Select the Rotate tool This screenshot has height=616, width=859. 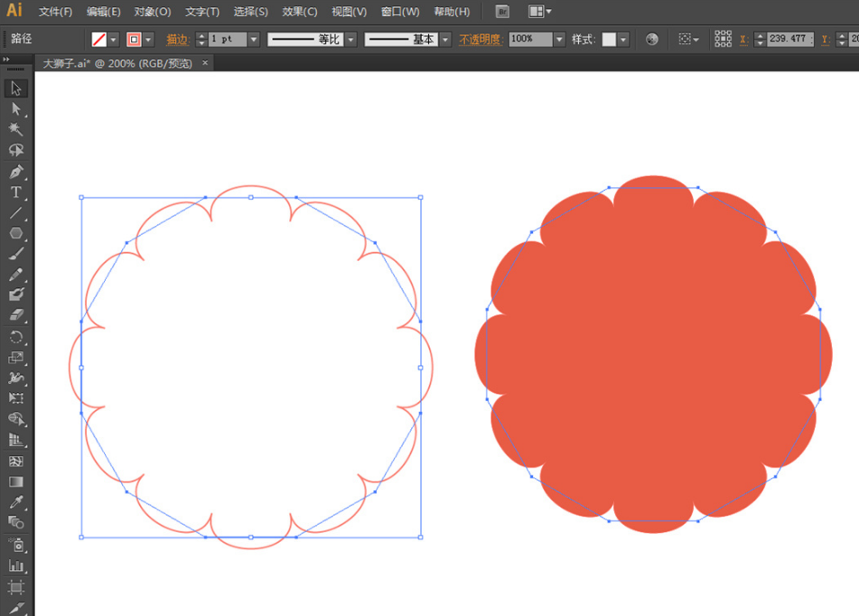[16, 337]
